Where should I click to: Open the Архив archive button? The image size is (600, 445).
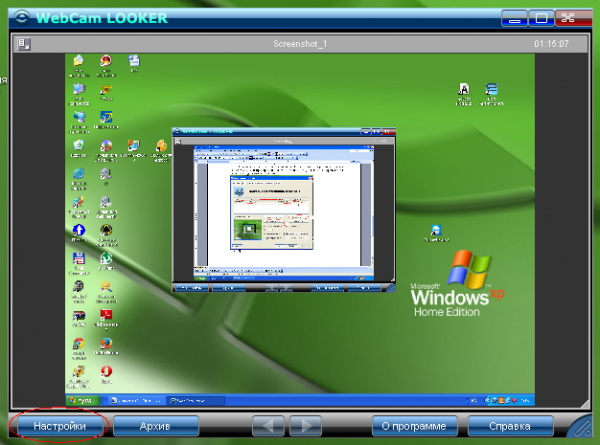(156, 426)
